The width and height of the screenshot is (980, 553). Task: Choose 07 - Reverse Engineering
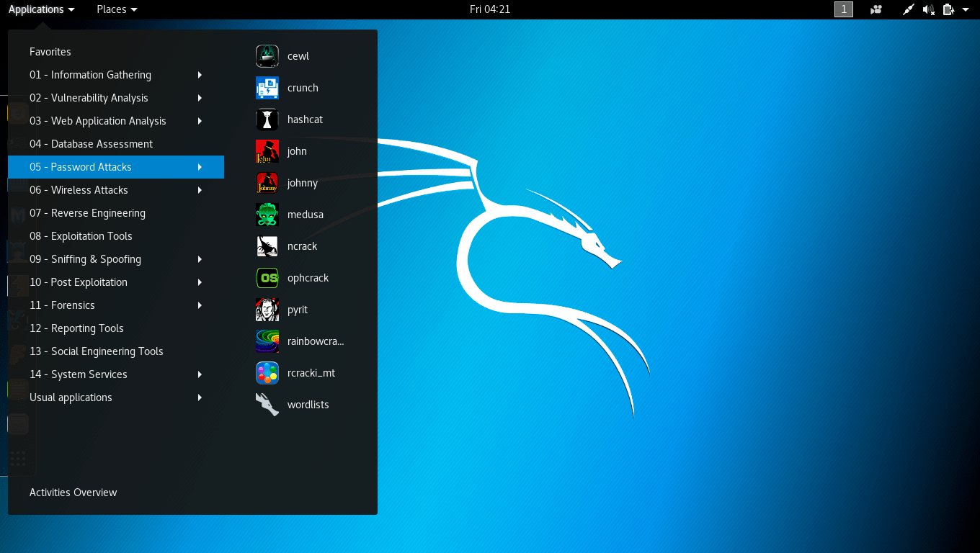click(x=116, y=213)
